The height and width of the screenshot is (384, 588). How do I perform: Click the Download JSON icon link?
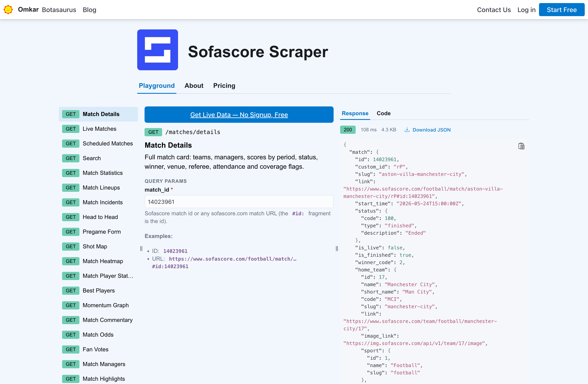427,130
